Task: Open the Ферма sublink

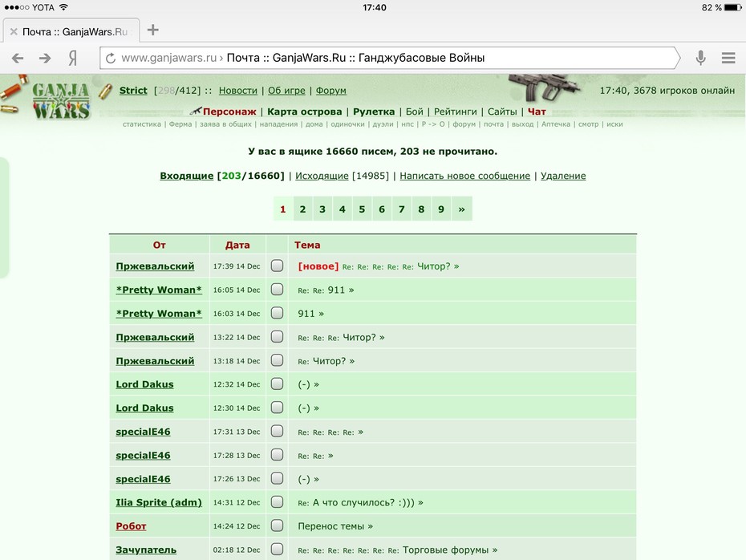Action: (180, 124)
